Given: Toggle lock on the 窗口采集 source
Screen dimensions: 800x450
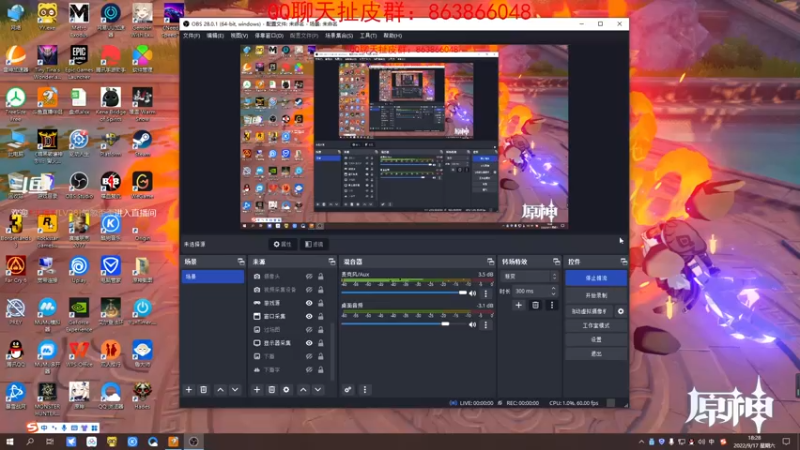Looking at the screenshot, I should (x=320, y=316).
